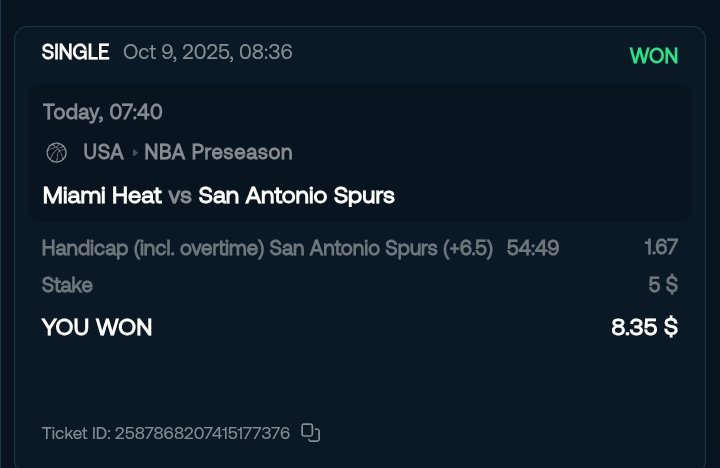Click the Today, 07:40 match time
720x468 pixels.
(x=102, y=112)
